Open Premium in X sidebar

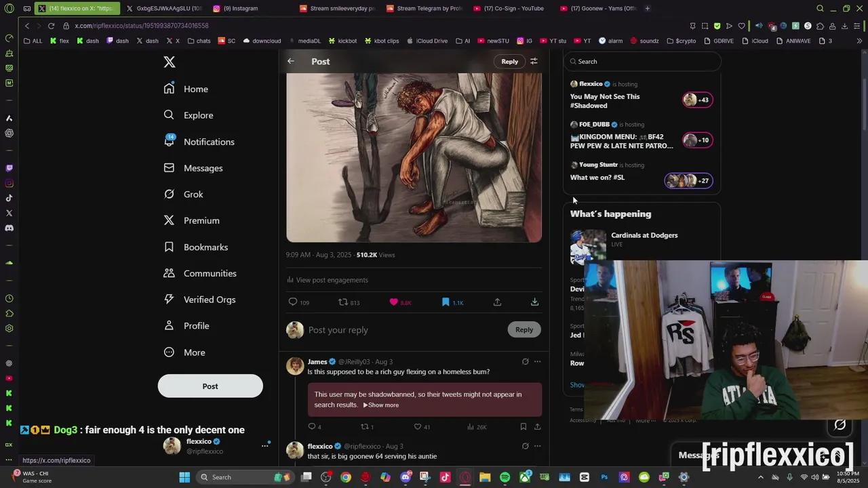[192, 220]
